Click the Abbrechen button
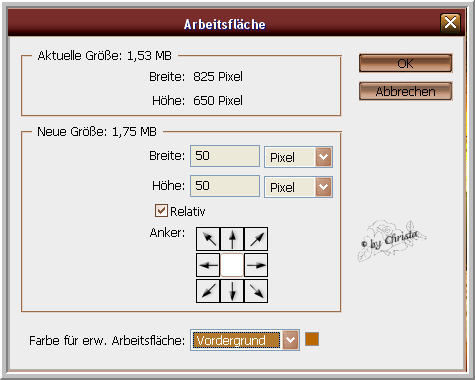Viewport: 475px width, 380px height. point(405,91)
